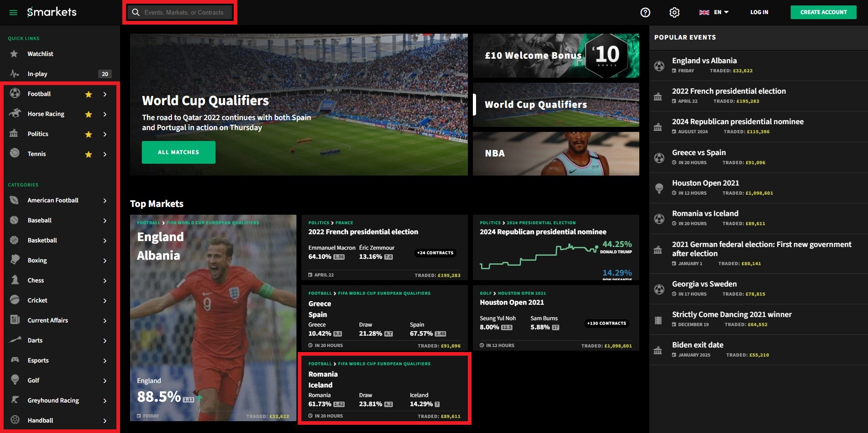Screen dimensions: 868x433
Task: Expand the Politics chevron arrow
Action: pyautogui.click(x=105, y=134)
